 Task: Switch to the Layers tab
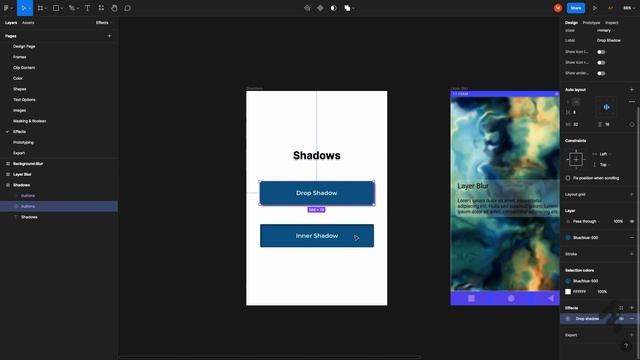[x=11, y=22]
